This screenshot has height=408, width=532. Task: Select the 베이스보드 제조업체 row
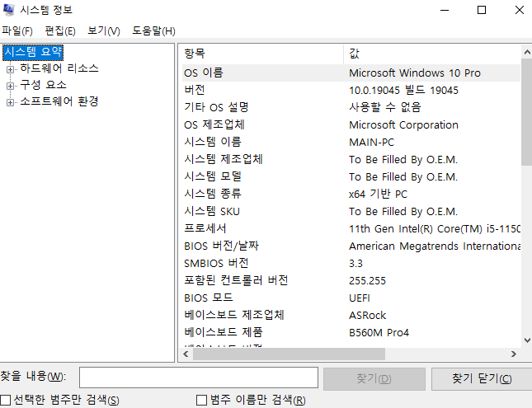[x=351, y=315]
